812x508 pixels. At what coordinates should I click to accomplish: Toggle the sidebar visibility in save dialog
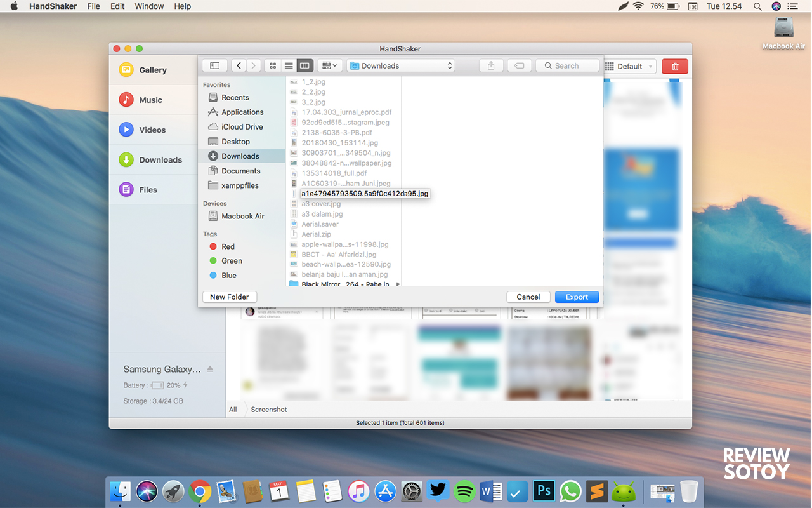pyautogui.click(x=215, y=65)
